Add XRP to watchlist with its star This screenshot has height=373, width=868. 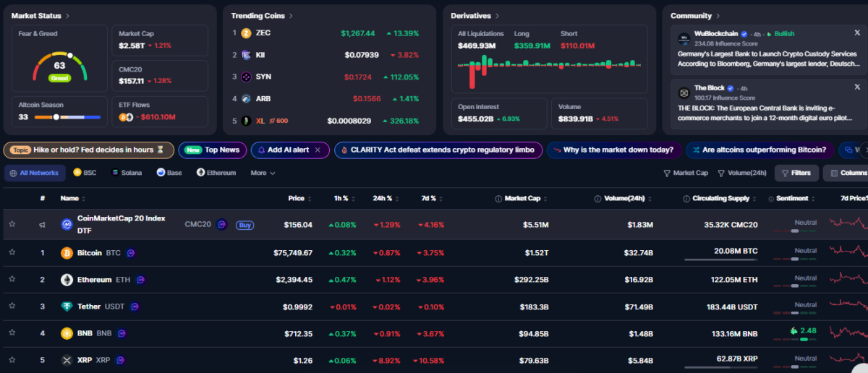(12, 360)
